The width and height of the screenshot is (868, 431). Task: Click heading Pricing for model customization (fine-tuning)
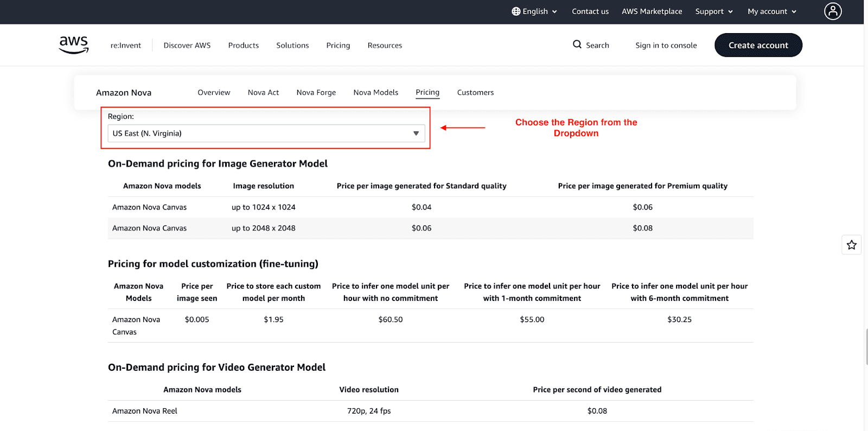coord(213,264)
